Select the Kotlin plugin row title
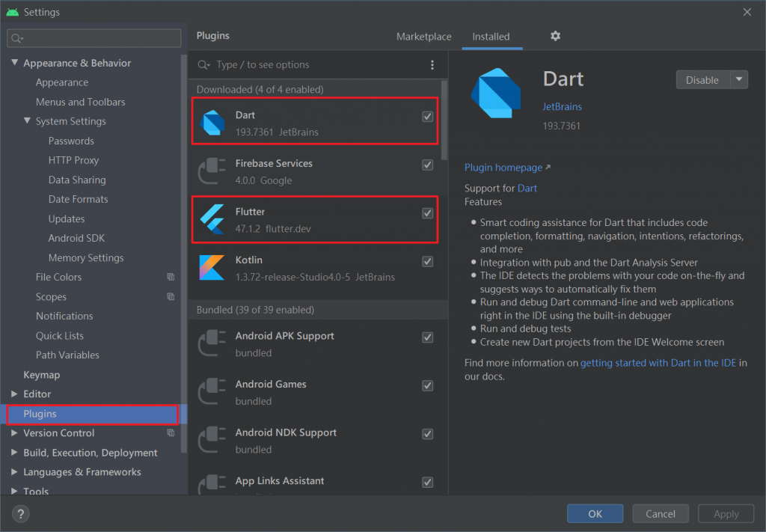This screenshot has width=766, height=532. (x=248, y=260)
